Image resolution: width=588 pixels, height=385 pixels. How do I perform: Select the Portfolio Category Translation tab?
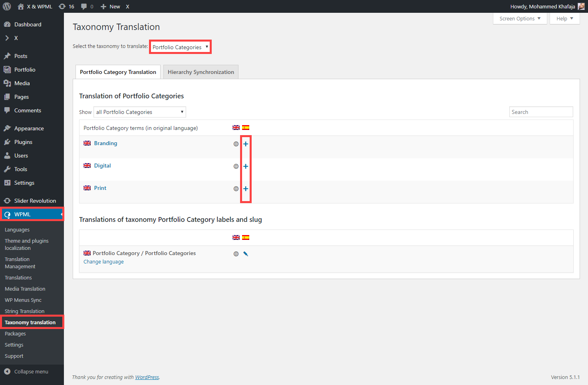[x=118, y=72]
